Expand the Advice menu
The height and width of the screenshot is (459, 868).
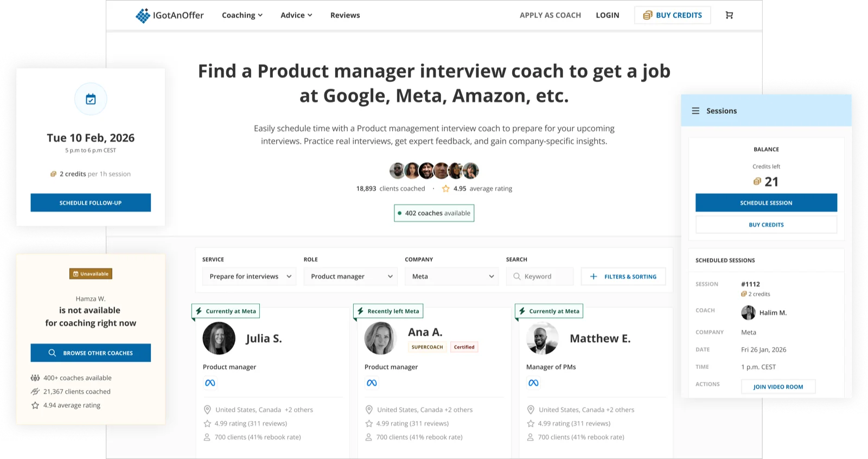[x=296, y=15]
